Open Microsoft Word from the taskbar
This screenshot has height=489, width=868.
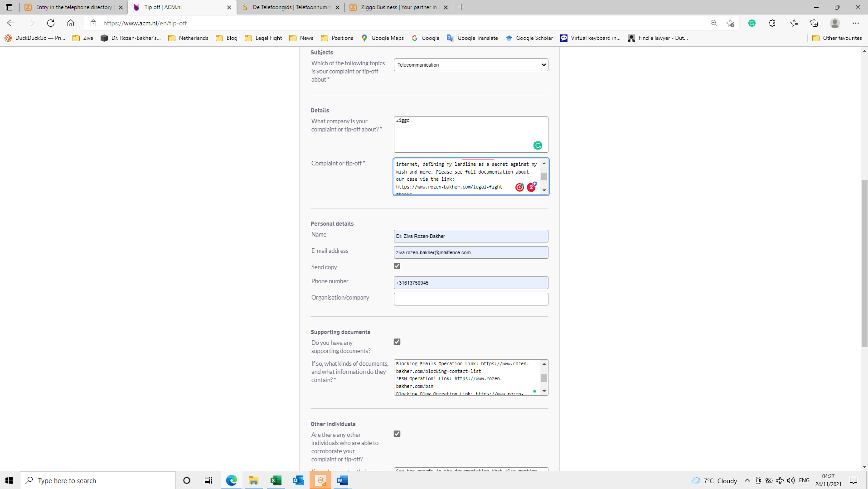[x=343, y=480]
